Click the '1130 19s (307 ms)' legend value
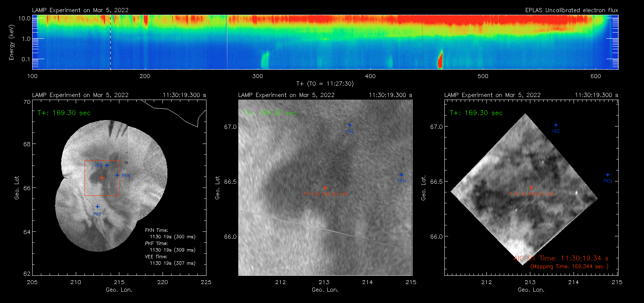Viewport: 644px width, 303px height. click(x=173, y=263)
